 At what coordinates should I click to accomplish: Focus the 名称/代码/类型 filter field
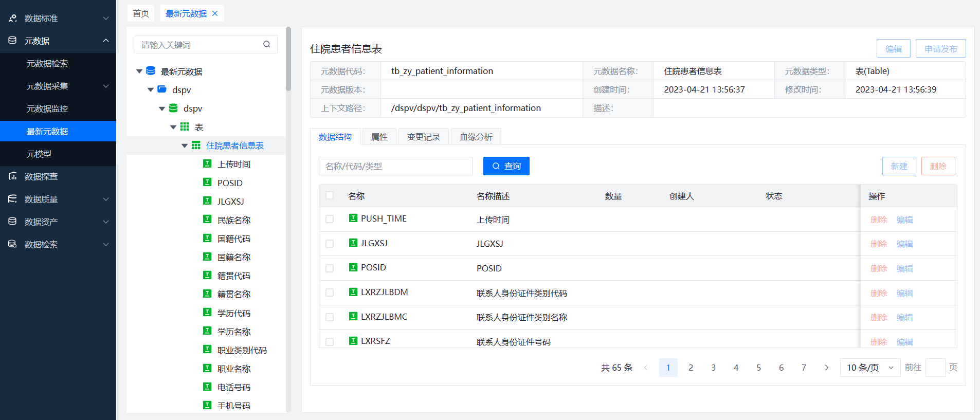click(x=396, y=166)
